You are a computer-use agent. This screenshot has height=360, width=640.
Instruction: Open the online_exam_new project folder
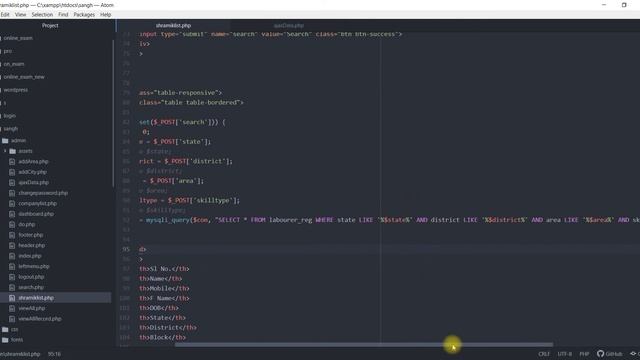[x=24, y=77]
